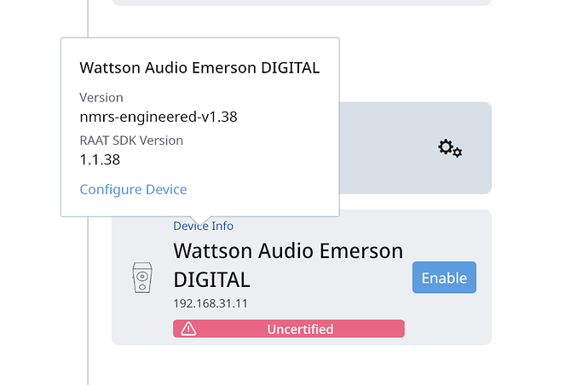Click the darker gray card containing the gear

click(415, 148)
